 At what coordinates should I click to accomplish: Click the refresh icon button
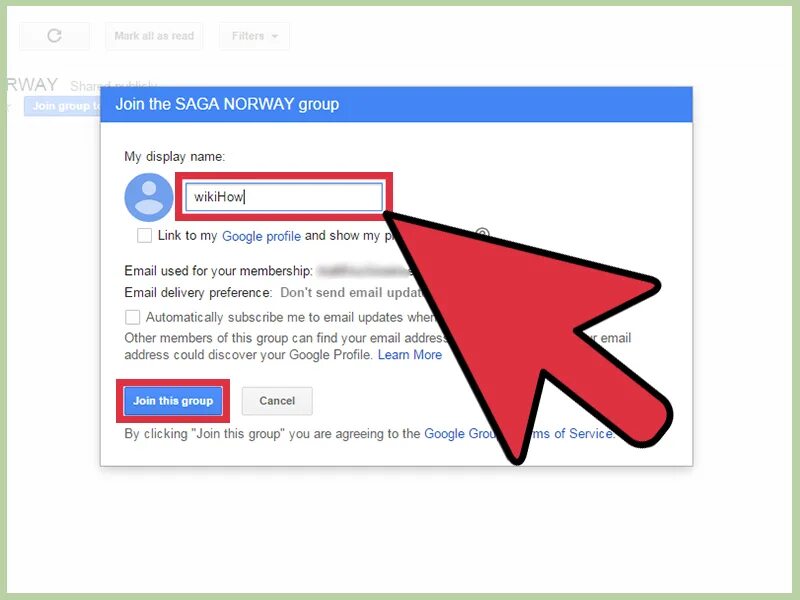54,36
